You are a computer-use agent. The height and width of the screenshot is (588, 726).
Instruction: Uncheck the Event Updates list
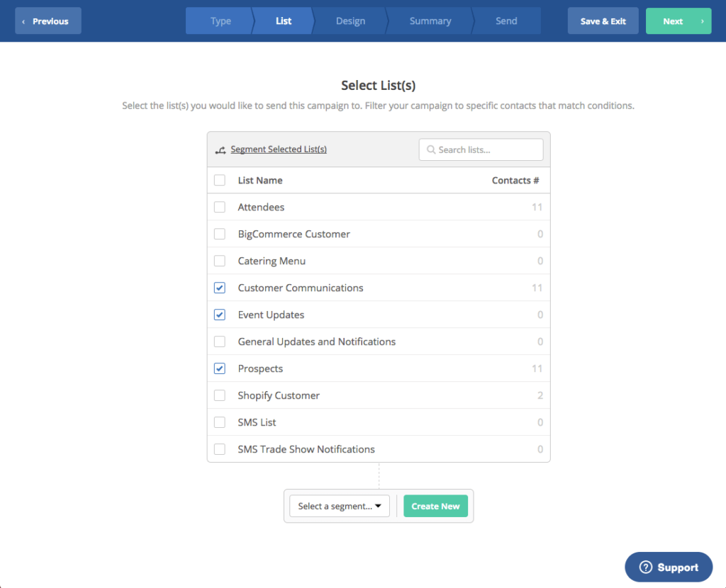click(x=220, y=315)
